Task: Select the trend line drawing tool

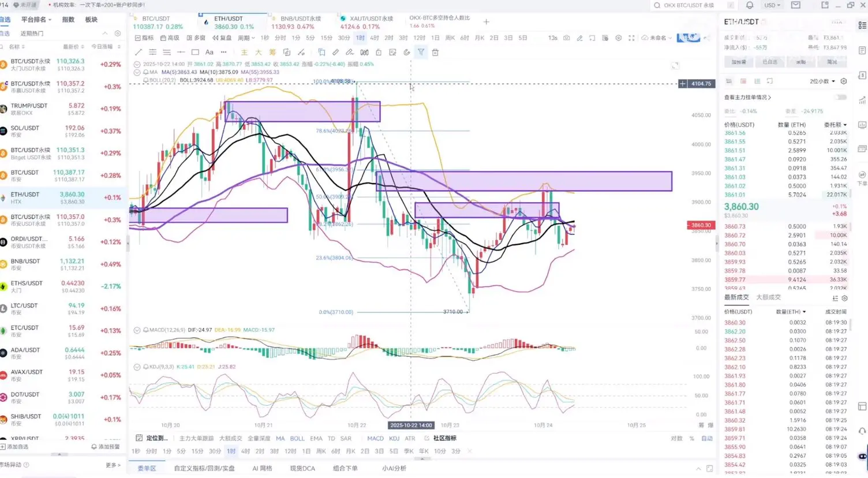Action: pyautogui.click(x=139, y=53)
